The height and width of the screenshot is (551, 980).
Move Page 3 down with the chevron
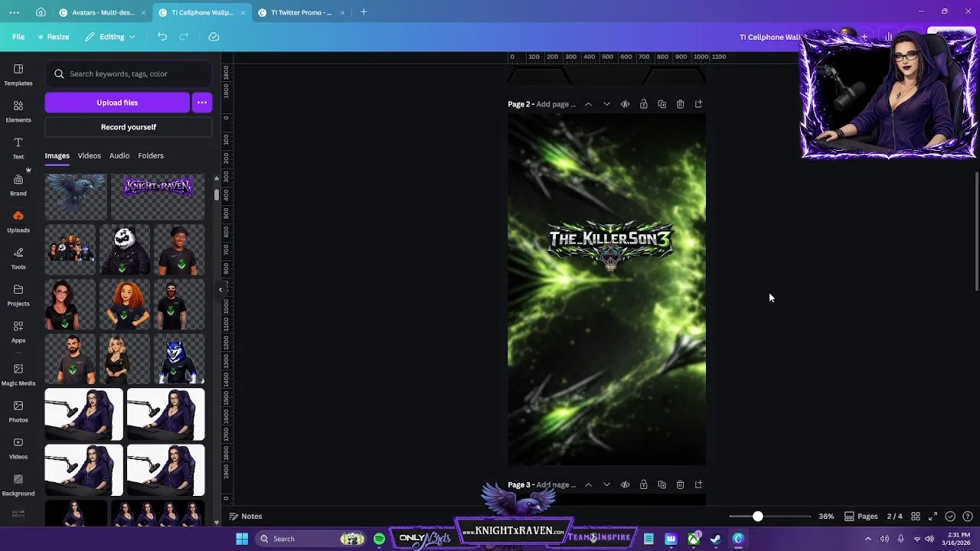[x=606, y=484]
